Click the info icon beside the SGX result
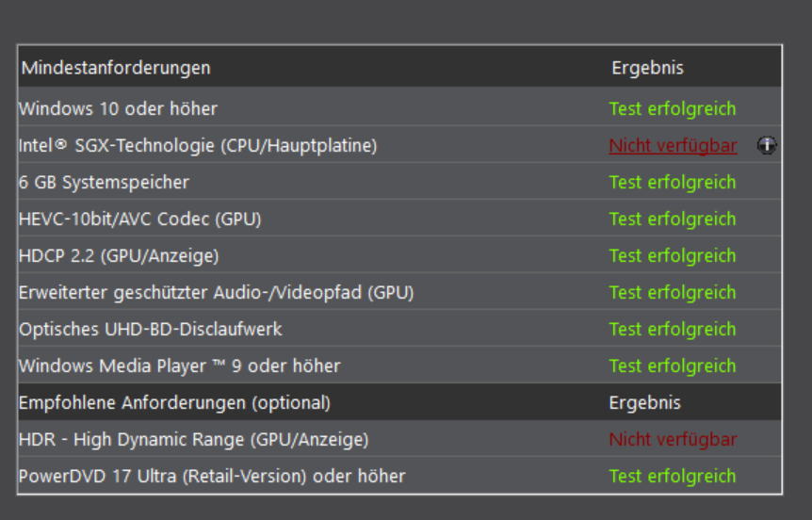 click(x=767, y=145)
